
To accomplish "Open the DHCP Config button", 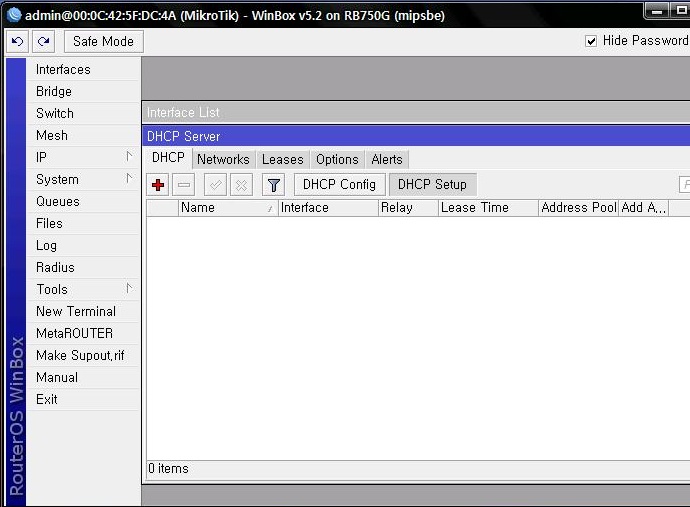I will point(339,184).
